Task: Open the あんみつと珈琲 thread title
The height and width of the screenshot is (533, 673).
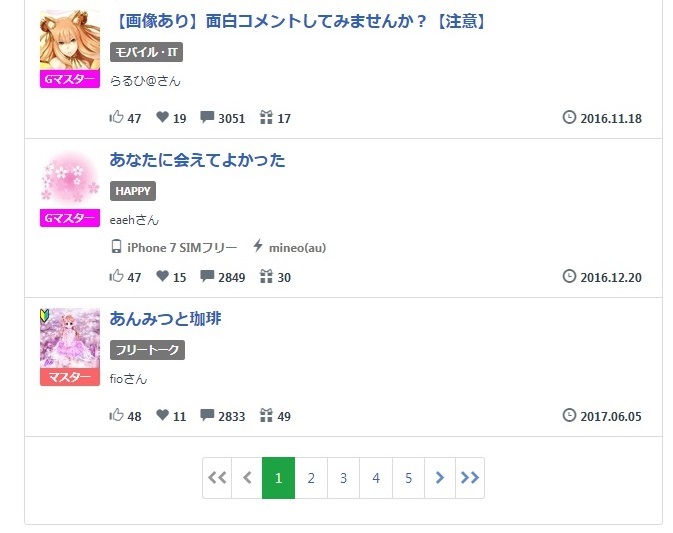Action: coord(165,319)
